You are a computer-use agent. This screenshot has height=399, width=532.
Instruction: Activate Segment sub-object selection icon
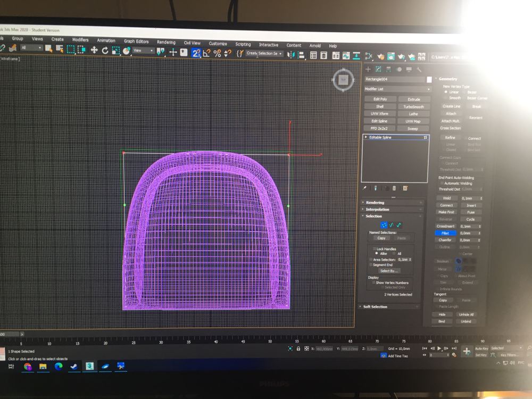pos(392,225)
